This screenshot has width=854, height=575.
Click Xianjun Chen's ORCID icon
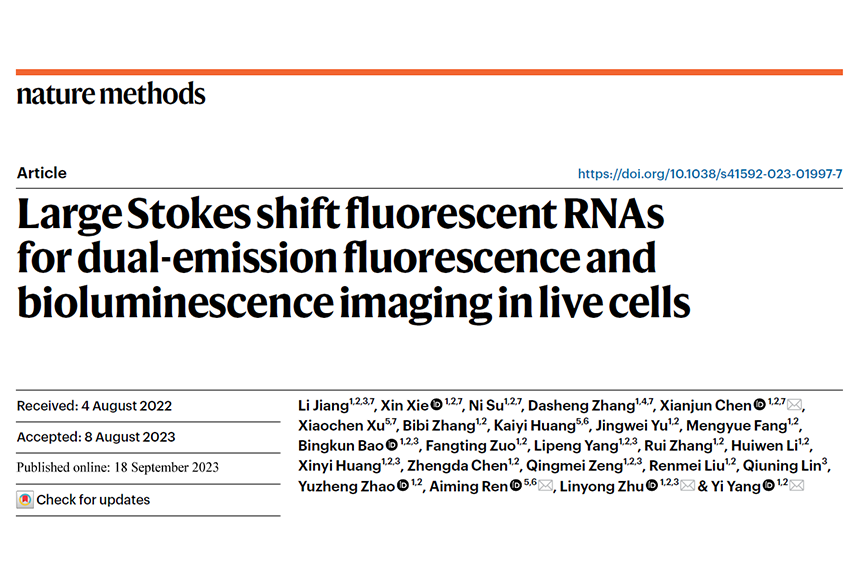(x=759, y=405)
